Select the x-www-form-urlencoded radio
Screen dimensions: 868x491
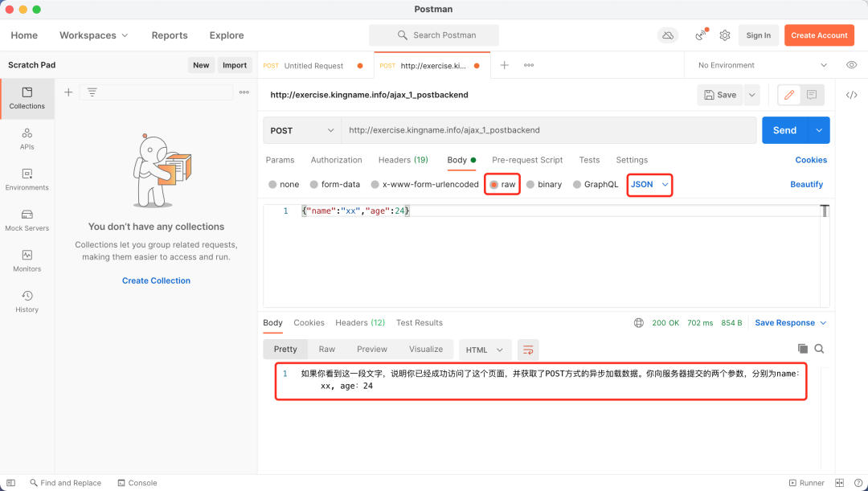coord(375,184)
